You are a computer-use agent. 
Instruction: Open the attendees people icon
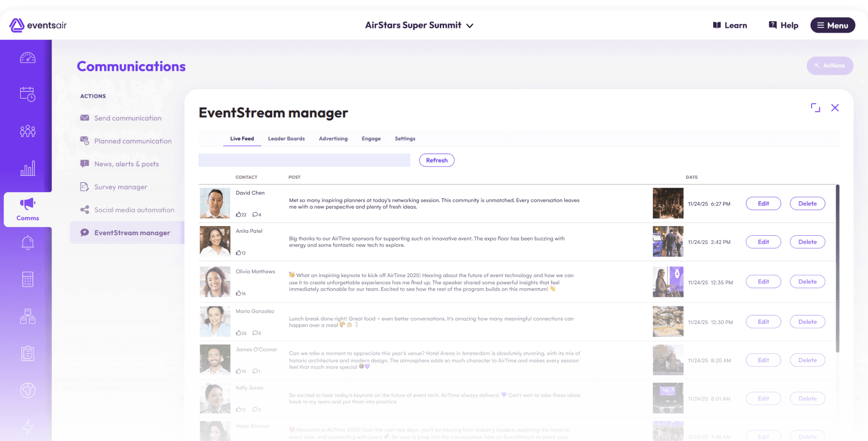27,131
